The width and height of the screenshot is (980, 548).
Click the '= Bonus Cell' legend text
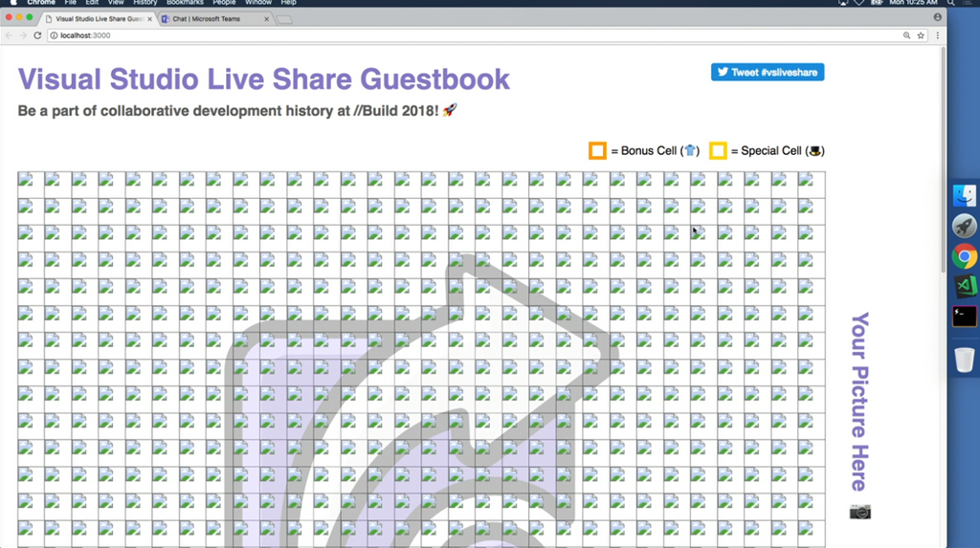click(x=655, y=150)
